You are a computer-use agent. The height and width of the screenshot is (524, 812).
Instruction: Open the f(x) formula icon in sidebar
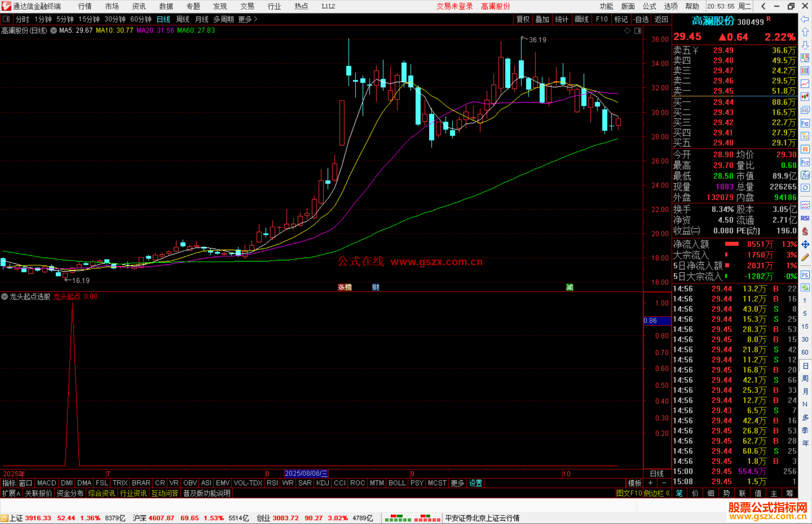pyautogui.click(x=805, y=175)
